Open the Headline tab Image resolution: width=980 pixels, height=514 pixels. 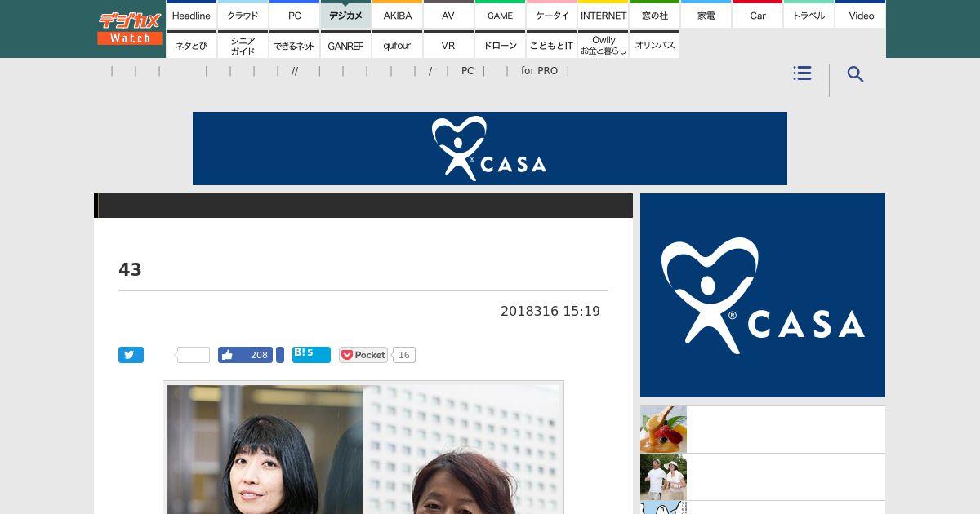pyautogui.click(x=191, y=15)
